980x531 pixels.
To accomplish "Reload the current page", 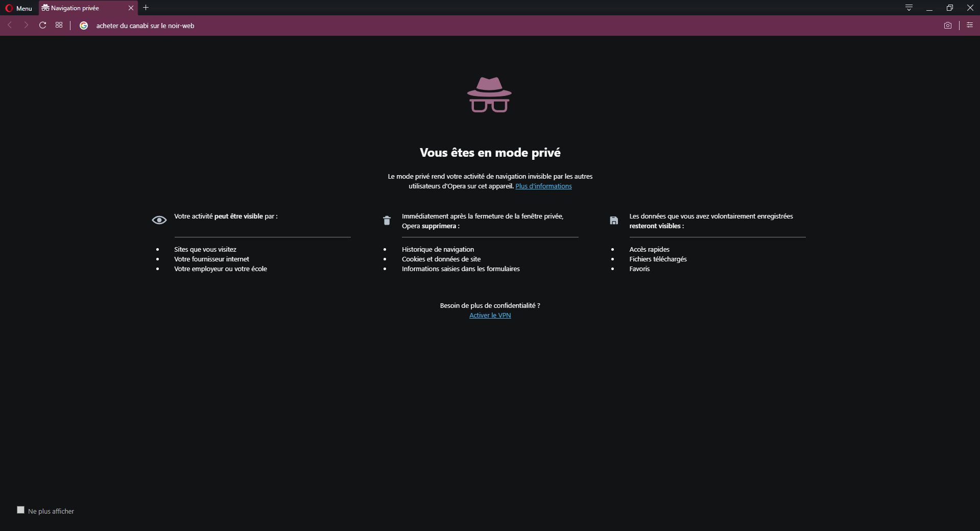I will click(43, 25).
